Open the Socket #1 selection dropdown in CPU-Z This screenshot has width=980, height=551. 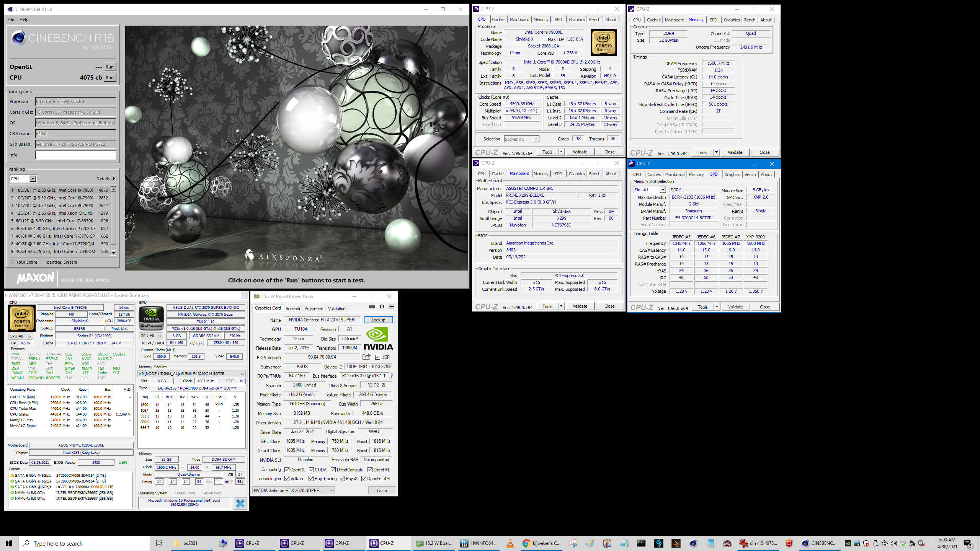pos(521,139)
